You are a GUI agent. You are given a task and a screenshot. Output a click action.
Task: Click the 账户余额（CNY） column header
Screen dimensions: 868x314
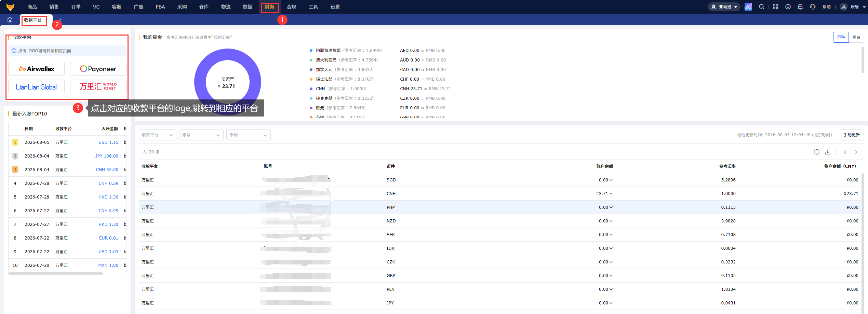coord(841,166)
